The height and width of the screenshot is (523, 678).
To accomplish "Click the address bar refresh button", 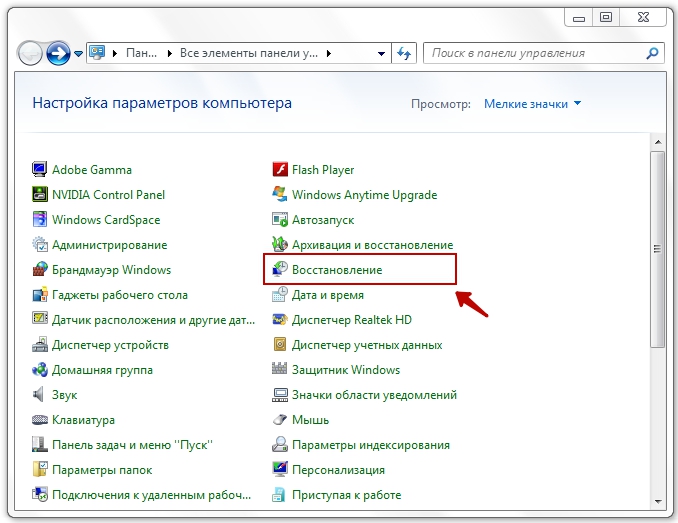I will (x=404, y=53).
